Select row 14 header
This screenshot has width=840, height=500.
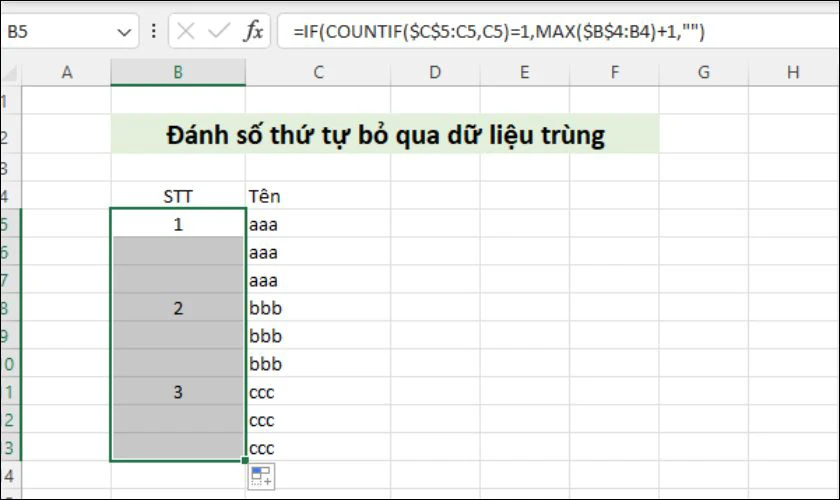click(10, 475)
